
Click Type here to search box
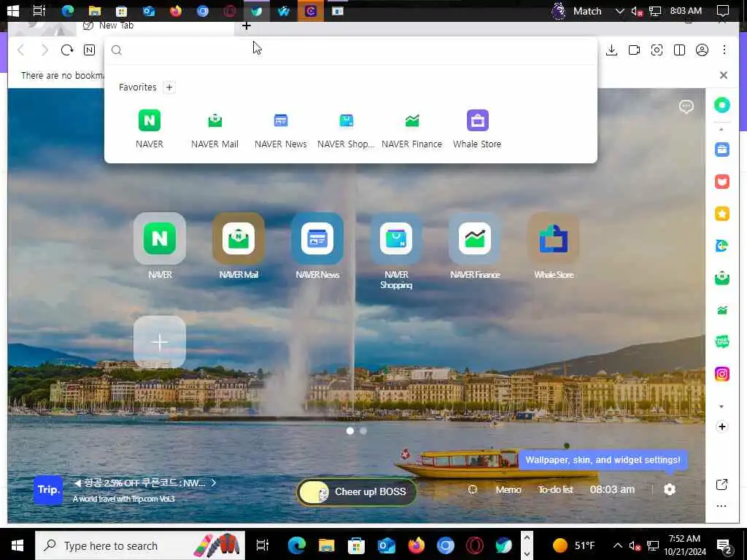tap(141, 545)
